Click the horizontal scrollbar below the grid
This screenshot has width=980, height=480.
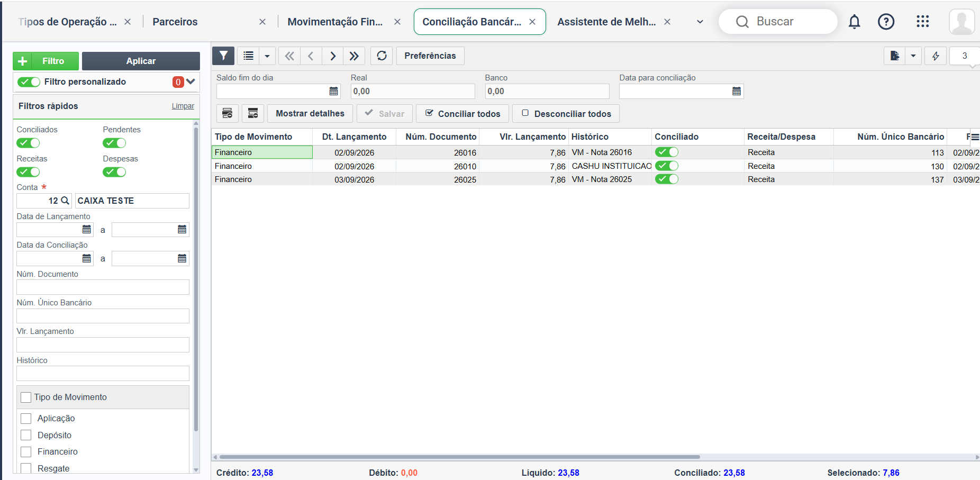coord(459,457)
